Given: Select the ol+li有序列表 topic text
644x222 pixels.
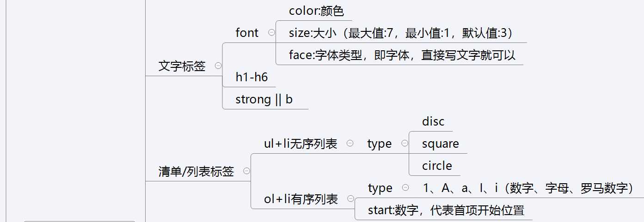Looking at the screenshot, I should pyautogui.click(x=301, y=199).
